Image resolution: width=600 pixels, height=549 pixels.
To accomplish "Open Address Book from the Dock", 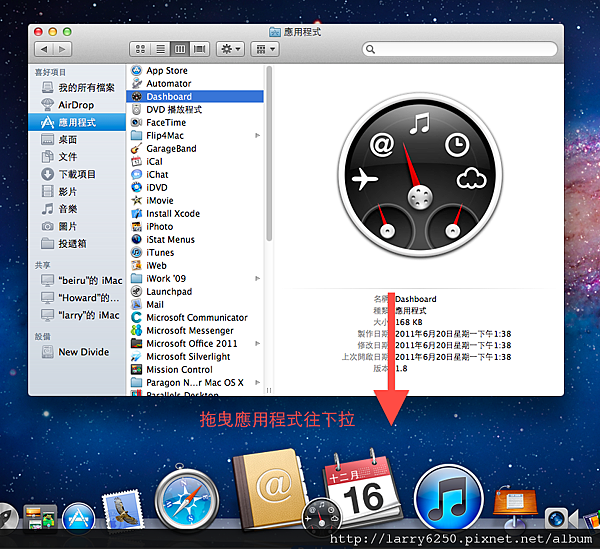I will 269,489.
